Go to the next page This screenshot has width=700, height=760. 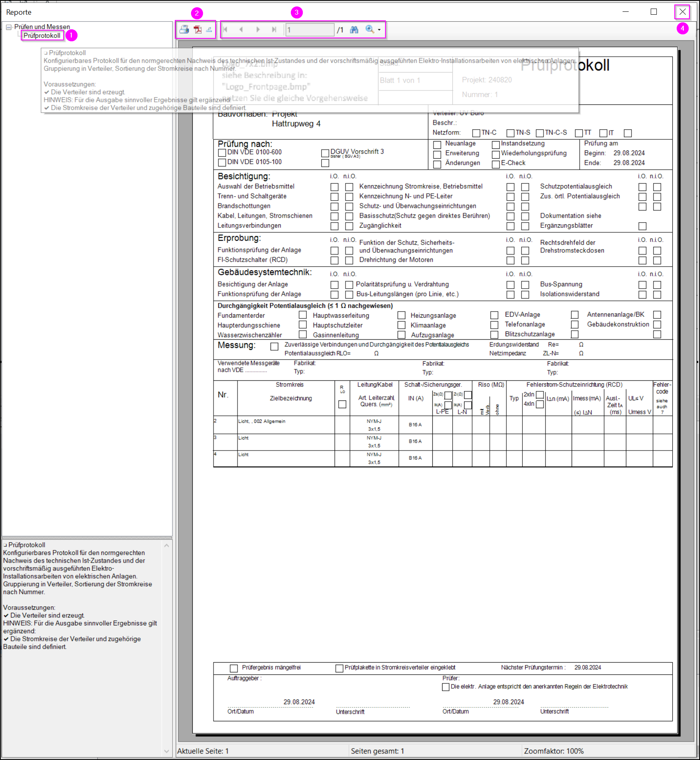(258, 29)
